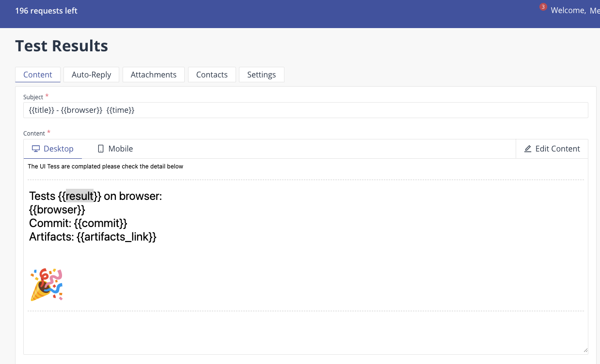Click the Welcome user menu
The image size is (600, 364).
[575, 10]
